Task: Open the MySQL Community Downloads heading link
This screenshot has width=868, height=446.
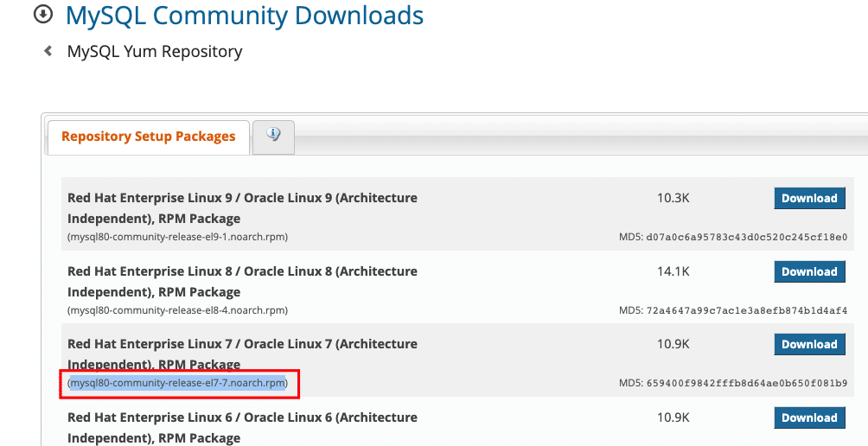Action: point(244,16)
